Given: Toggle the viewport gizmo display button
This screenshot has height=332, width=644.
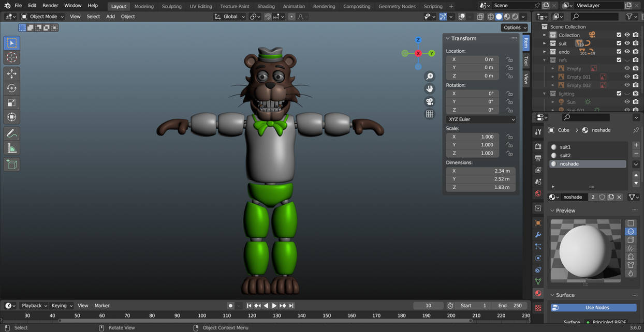Looking at the screenshot, I should 443,17.
